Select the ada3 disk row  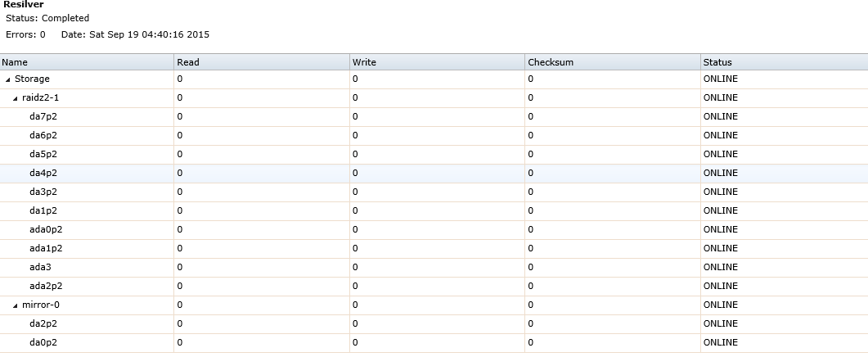(x=41, y=267)
